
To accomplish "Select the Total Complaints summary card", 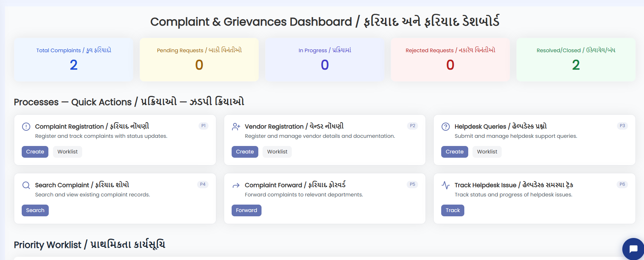I will click(74, 60).
